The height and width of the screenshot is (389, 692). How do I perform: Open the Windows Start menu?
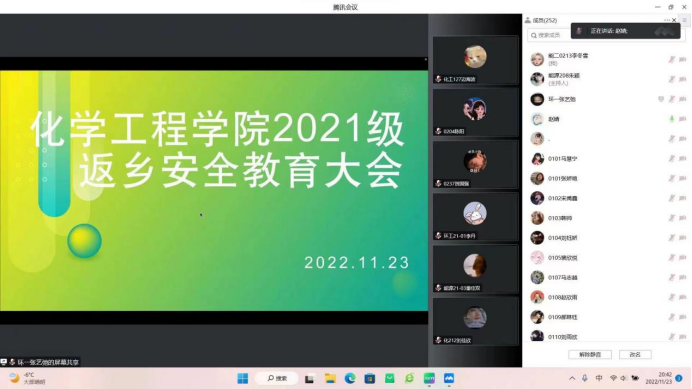click(x=243, y=378)
